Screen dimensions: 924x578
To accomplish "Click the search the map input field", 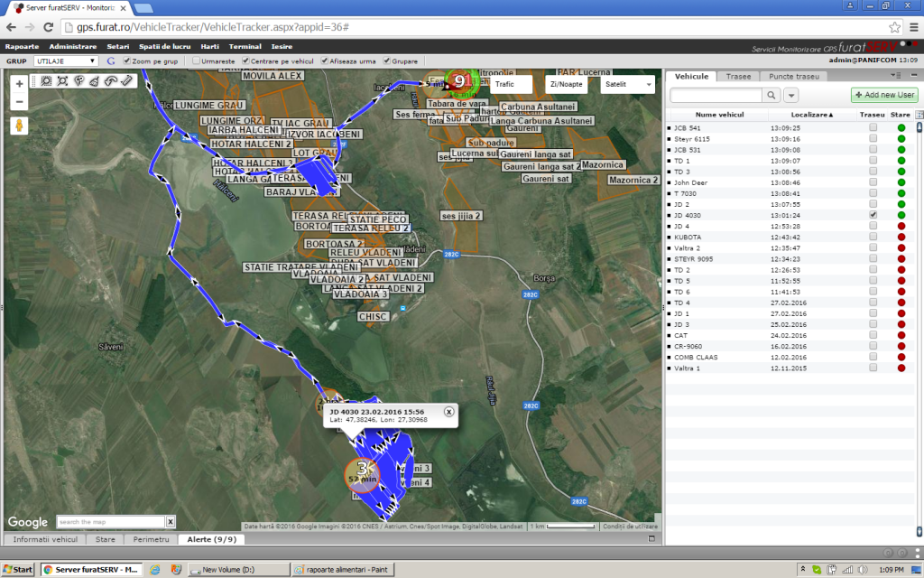I will coord(110,522).
